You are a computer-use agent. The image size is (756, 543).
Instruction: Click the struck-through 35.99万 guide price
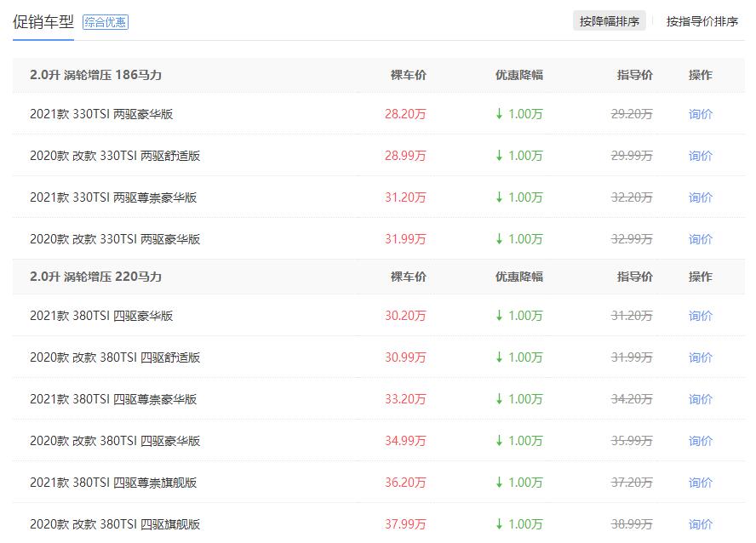pos(632,441)
